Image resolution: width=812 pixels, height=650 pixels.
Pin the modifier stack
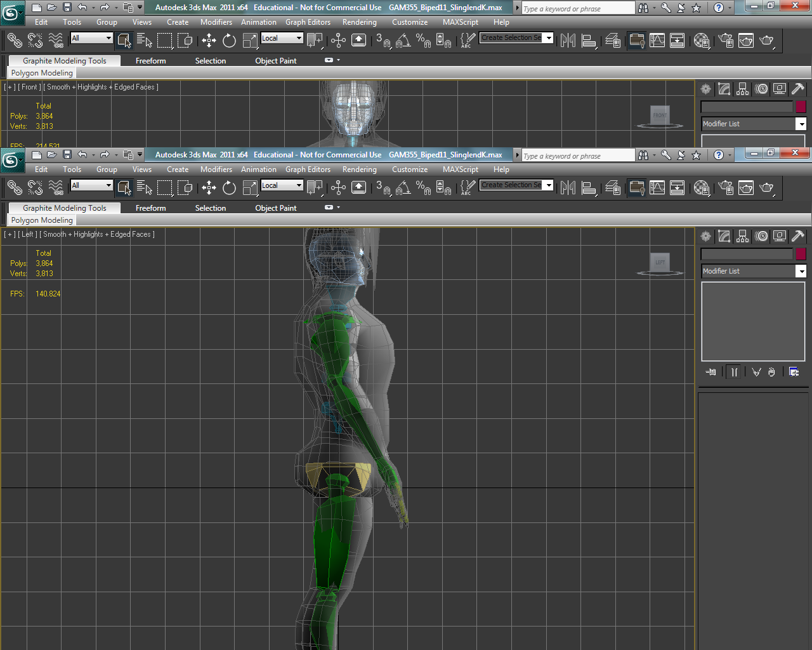pyautogui.click(x=710, y=372)
